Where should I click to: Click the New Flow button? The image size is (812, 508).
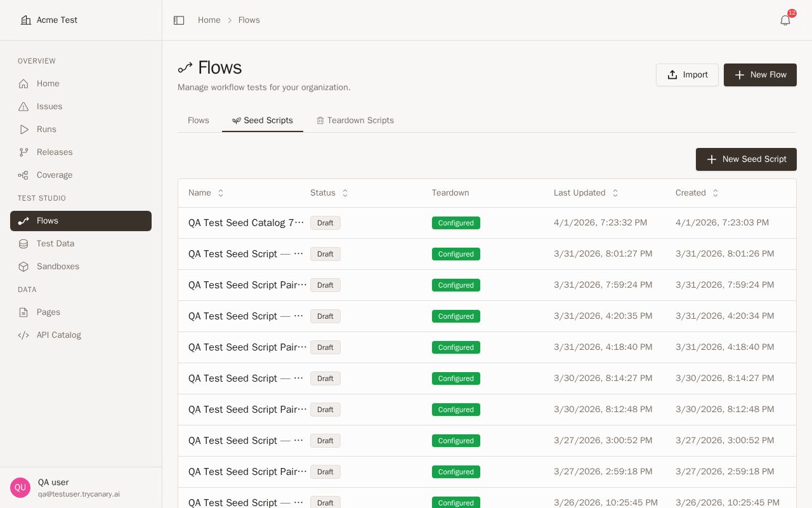point(760,75)
